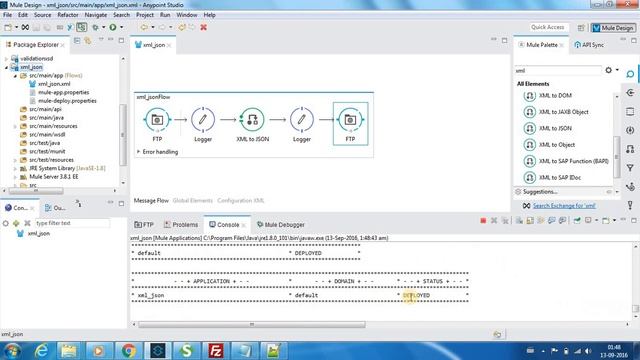
Task: Expand the src/main/resources folder
Action: [15, 126]
